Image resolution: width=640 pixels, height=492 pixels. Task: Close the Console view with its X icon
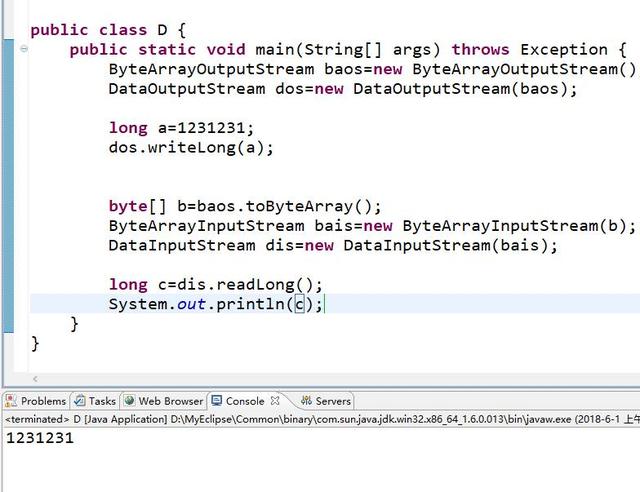pos(275,401)
